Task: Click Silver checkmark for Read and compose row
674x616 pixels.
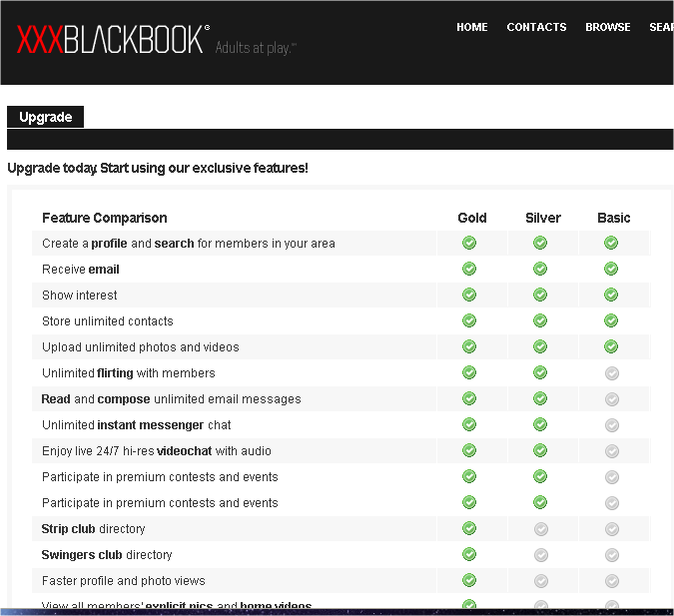Action: 540,398
